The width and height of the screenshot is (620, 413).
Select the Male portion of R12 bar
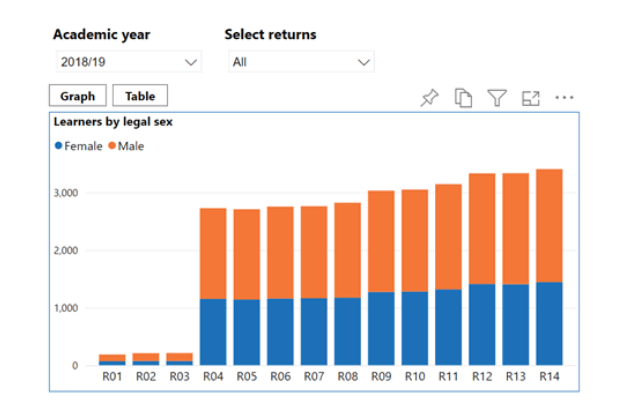coord(482,228)
